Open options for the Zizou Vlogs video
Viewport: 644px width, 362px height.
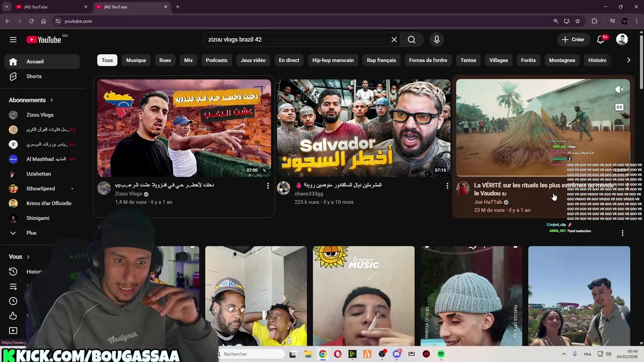coord(268,186)
